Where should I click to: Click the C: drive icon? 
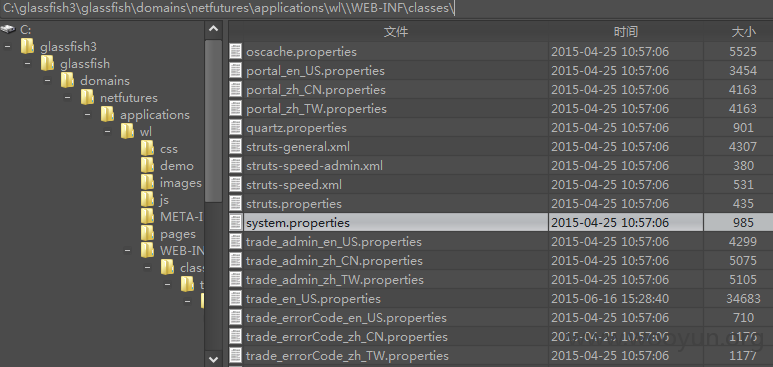point(8,29)
